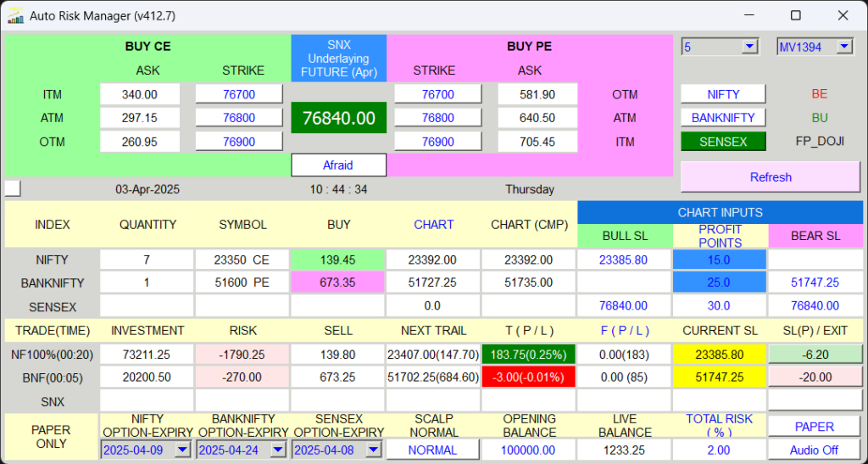Click the yellow current SL 51747.25 cell

[720, 377]
